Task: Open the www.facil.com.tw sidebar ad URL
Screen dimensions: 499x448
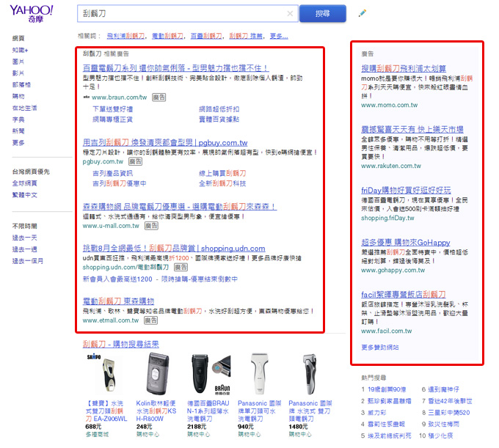Action: (386, 331)
